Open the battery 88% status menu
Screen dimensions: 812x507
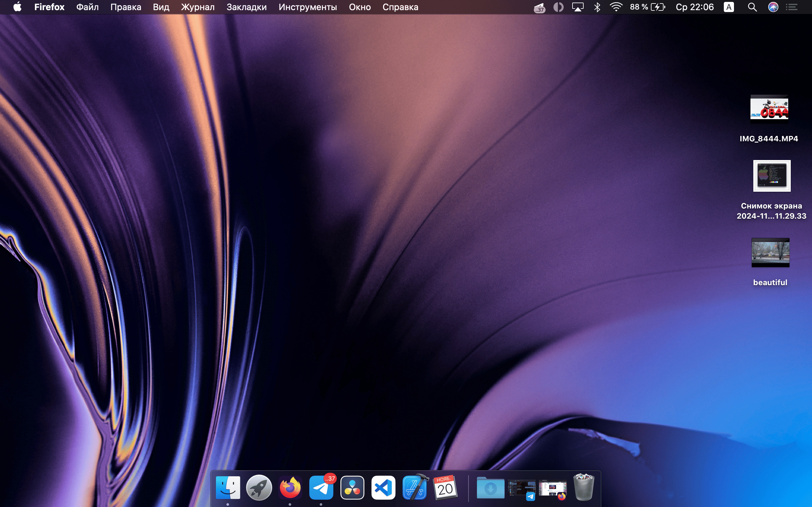(647, 7)
